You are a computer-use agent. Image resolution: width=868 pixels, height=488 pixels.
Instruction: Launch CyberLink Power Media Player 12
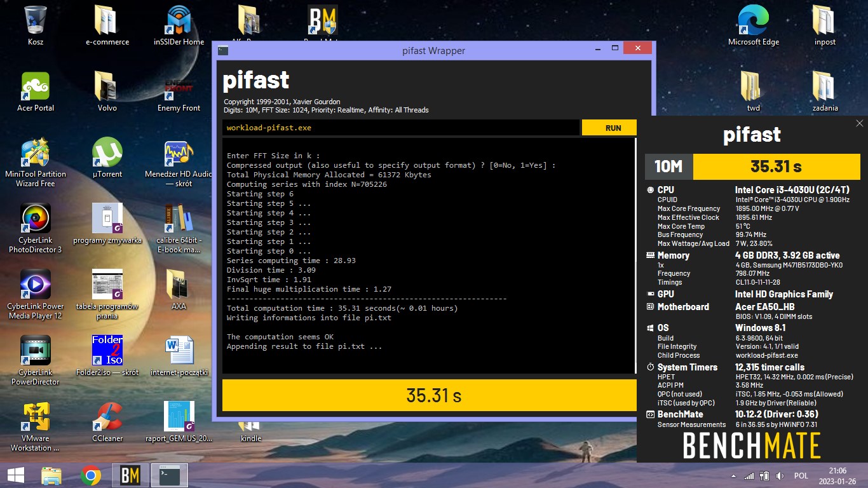(x=36, y=295)
